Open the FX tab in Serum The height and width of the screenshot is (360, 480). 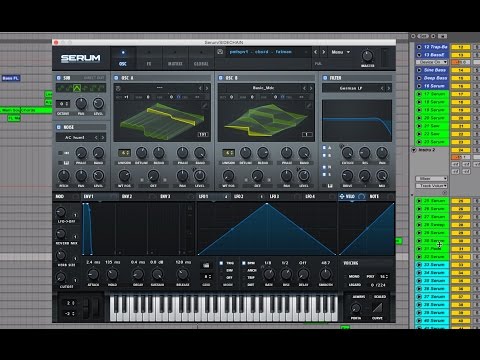click(149, 58)
